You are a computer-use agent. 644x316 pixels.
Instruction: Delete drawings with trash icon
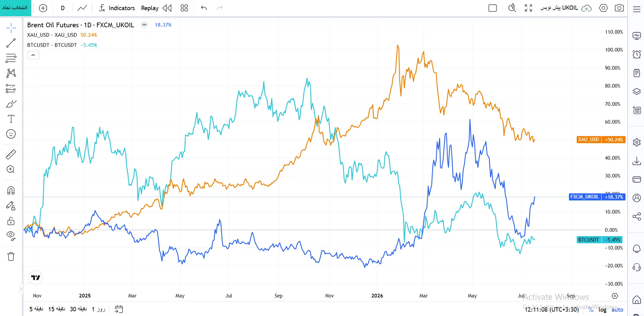coord(11,257)
